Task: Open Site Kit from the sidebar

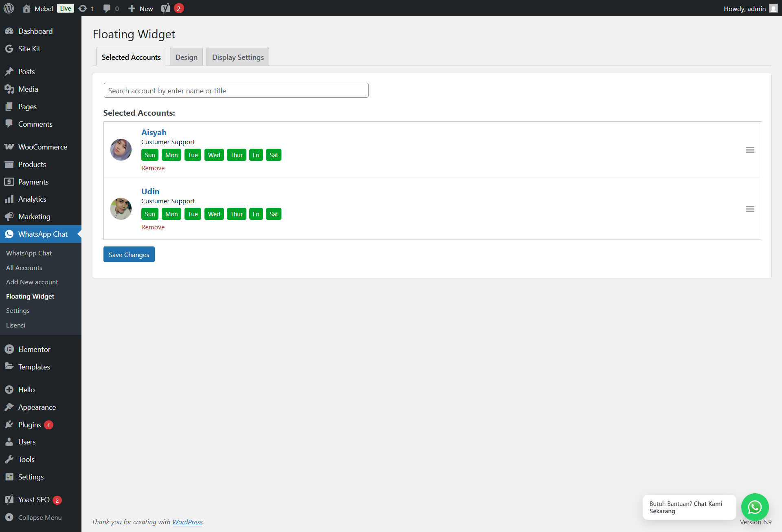Action: pyautogui.click(x=29, y=48)
